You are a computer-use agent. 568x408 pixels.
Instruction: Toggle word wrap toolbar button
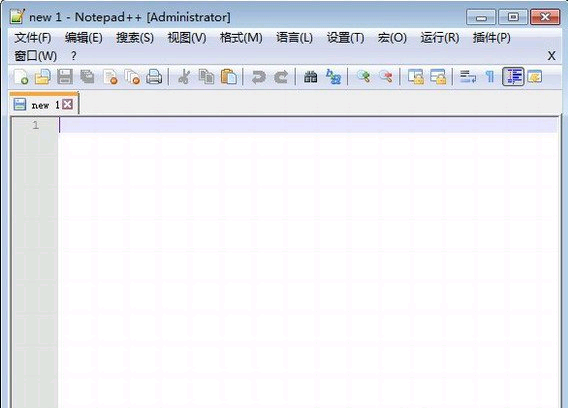(468, 77)
